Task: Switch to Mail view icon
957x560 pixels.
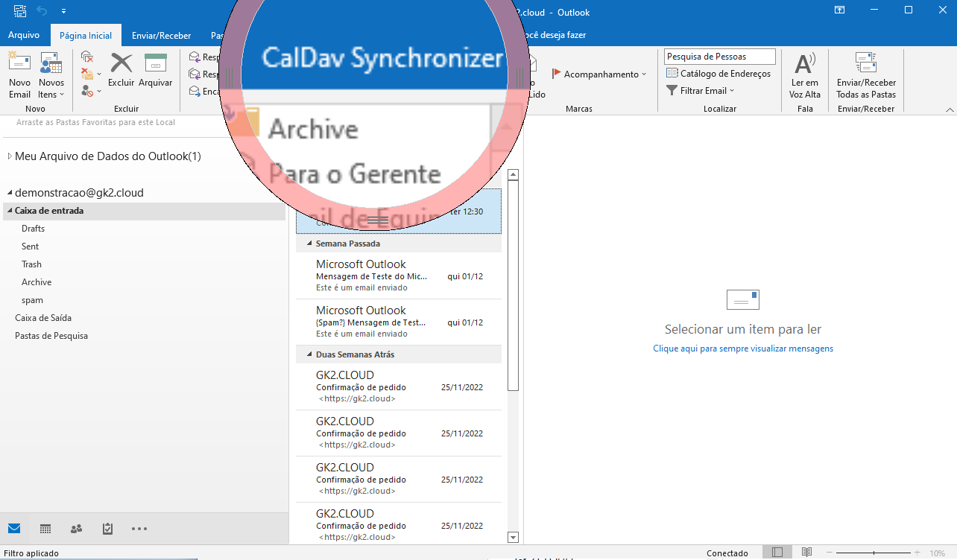Action: pos(14,529)
